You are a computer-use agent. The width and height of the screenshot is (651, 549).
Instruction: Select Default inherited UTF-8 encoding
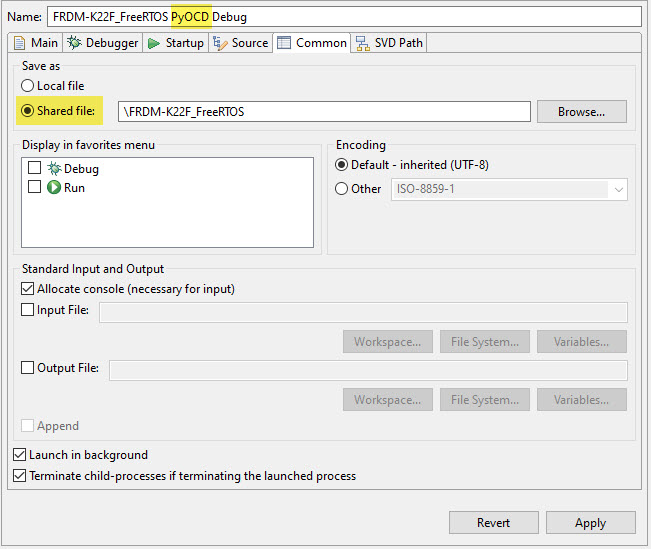click(341, 165)
